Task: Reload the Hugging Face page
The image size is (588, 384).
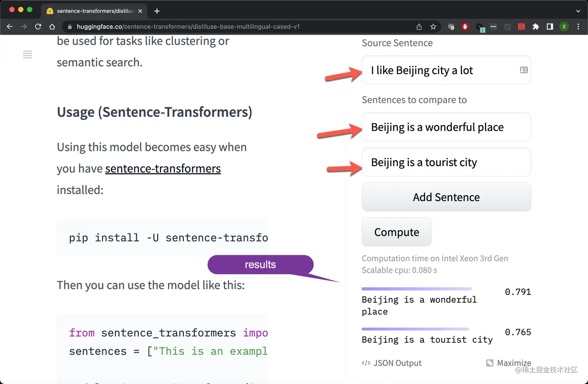Action: coord(38,26)
